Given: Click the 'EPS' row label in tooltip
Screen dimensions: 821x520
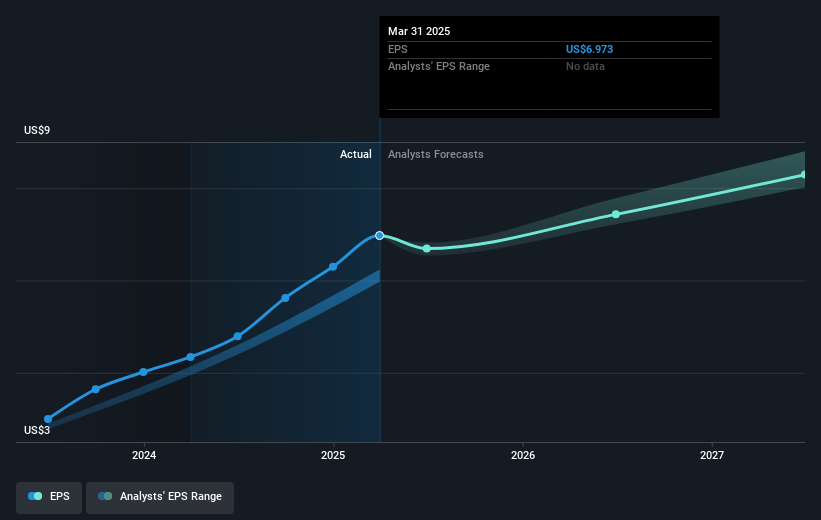Looking at the screenshot, I should [397, 49].
